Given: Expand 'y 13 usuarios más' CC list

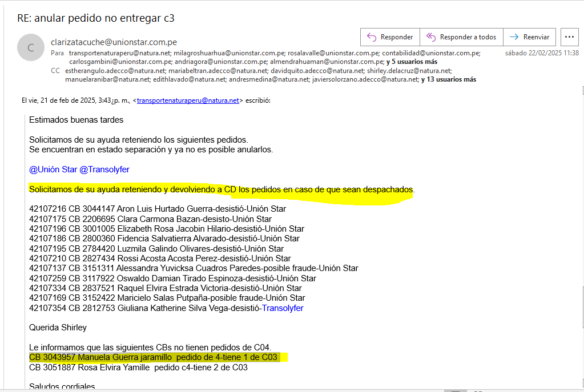Looking at the screenshot, I should [449, 80].
